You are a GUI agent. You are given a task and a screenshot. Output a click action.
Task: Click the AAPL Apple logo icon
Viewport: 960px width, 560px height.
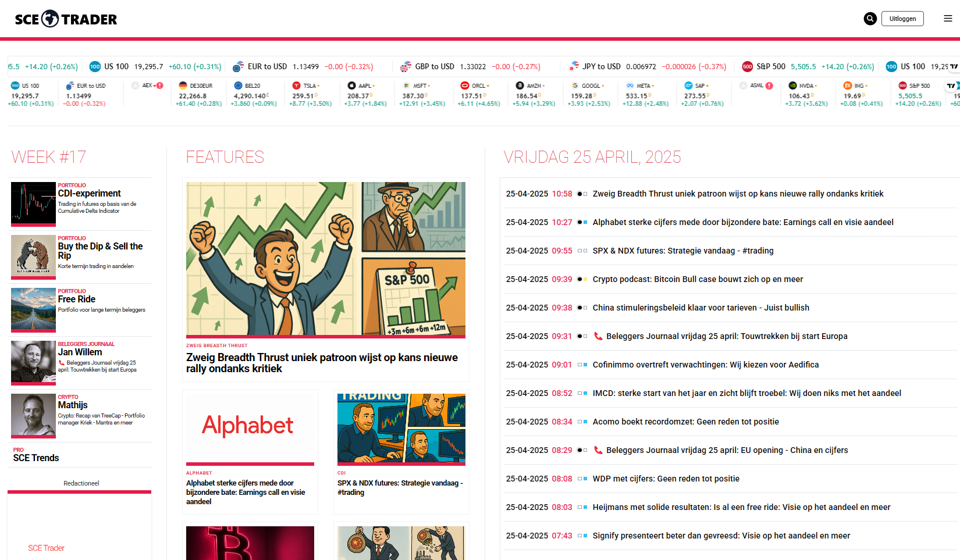[x=351, y=85]
